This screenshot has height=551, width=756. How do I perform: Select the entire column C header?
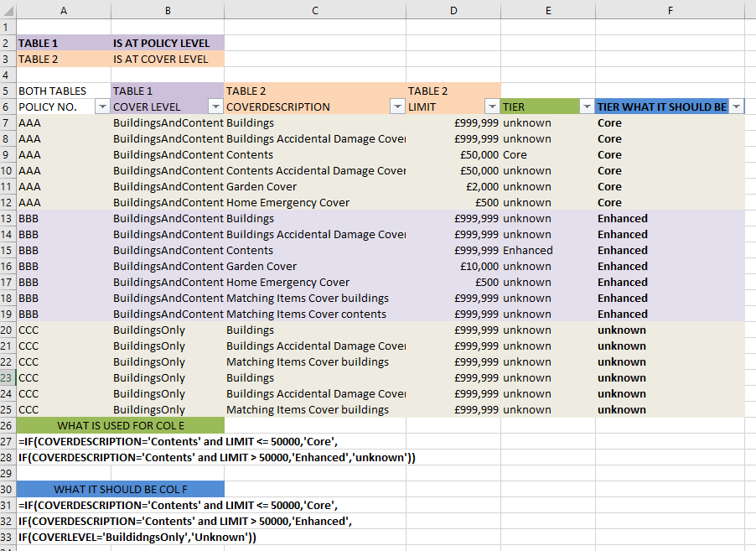click(314, 10)
